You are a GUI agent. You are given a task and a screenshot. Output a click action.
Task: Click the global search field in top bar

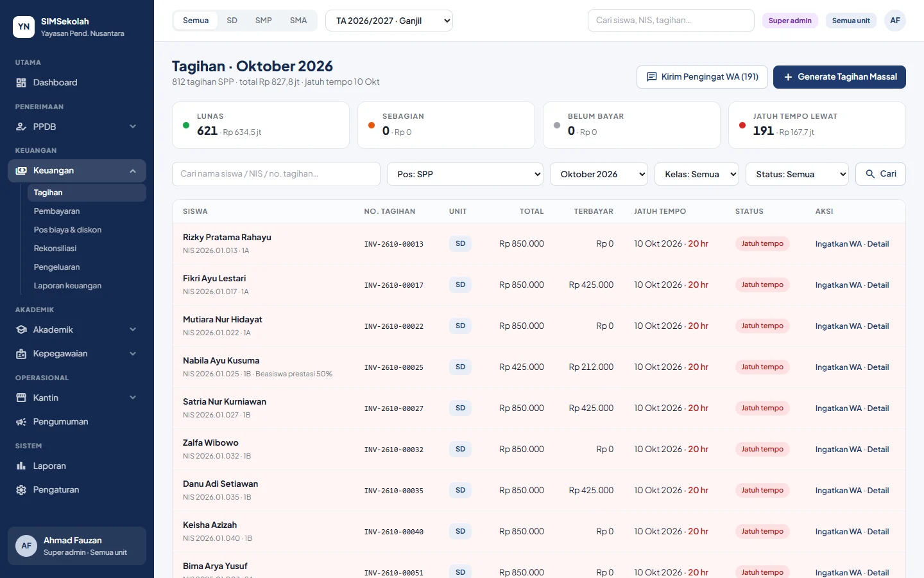pos(671,21)
